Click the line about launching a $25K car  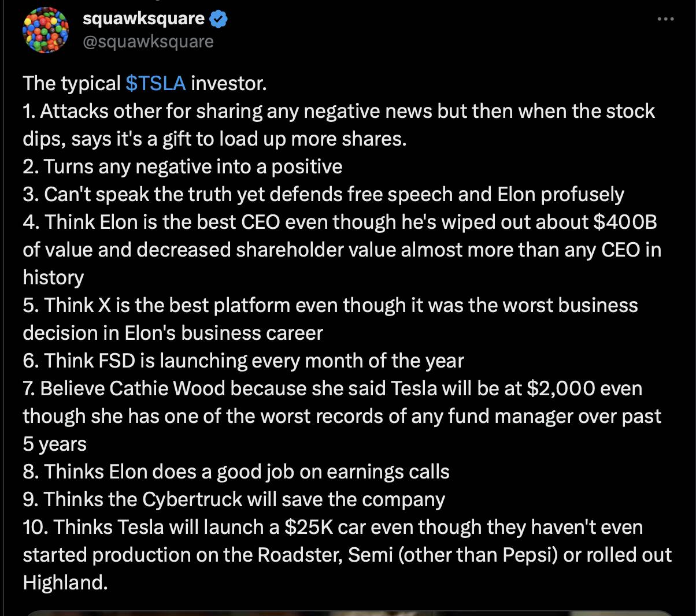[347, 555]
